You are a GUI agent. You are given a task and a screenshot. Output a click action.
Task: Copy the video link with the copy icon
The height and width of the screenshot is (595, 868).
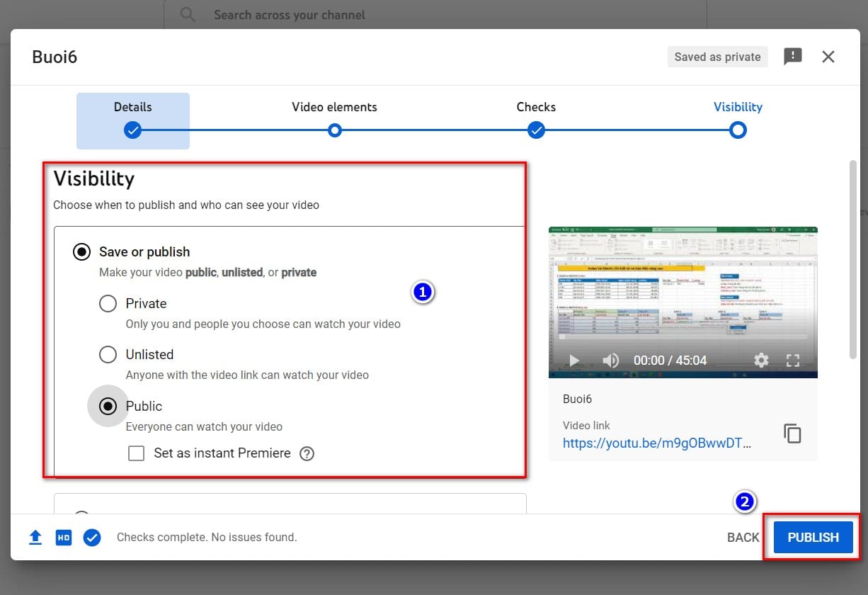793,433
